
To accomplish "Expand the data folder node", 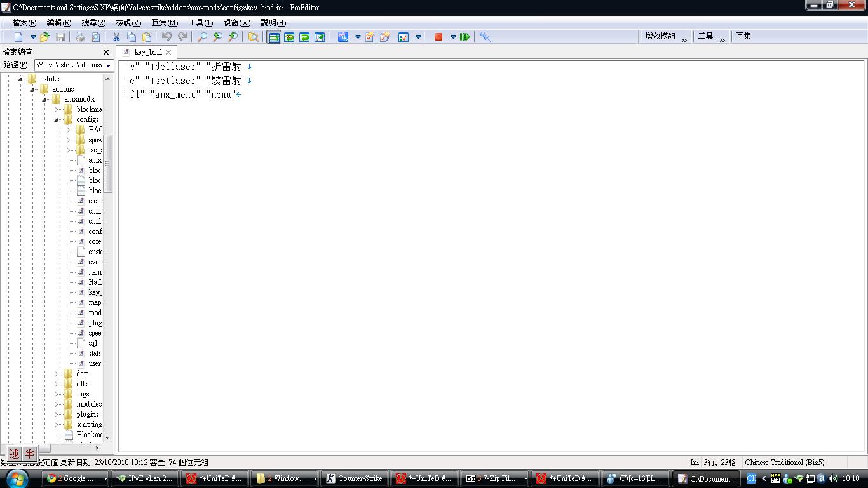I will (x=57, y=374).
